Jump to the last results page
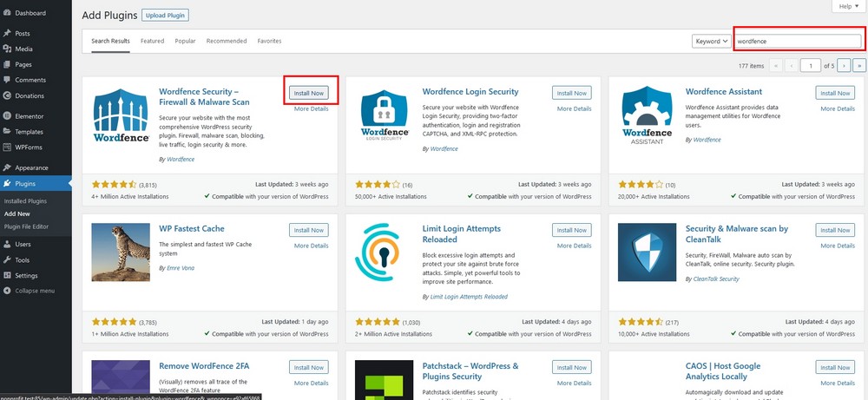The height and width of the screenshot is (400, 868). coord(859,66)
